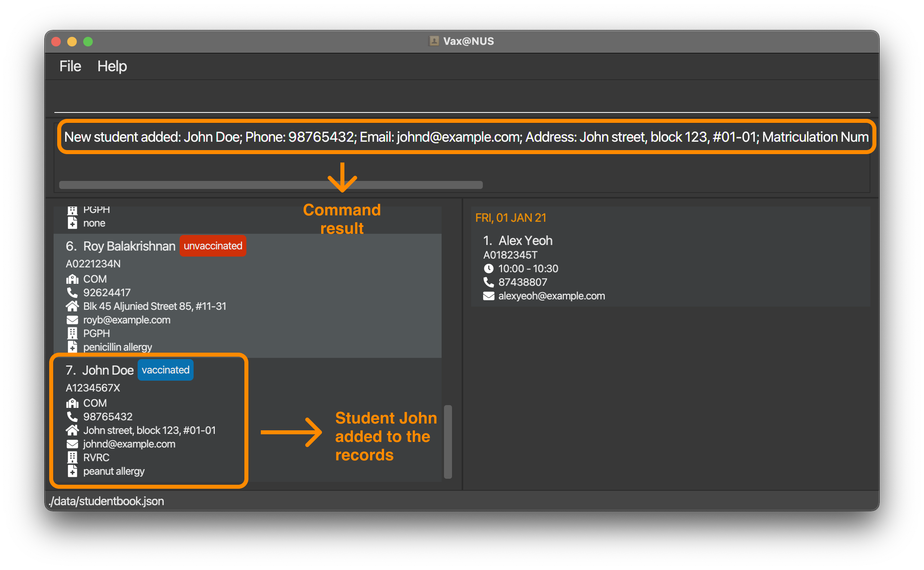Click phone icon beside 98765432

tap(72, 417)
